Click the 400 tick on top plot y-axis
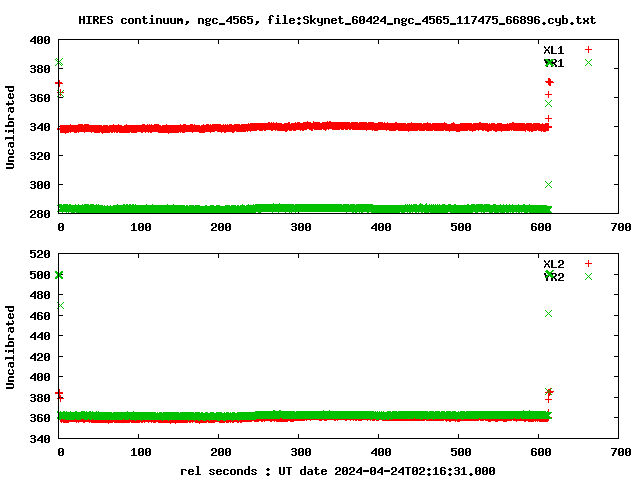The image size is (640, 480). click(x=40, y=40)
